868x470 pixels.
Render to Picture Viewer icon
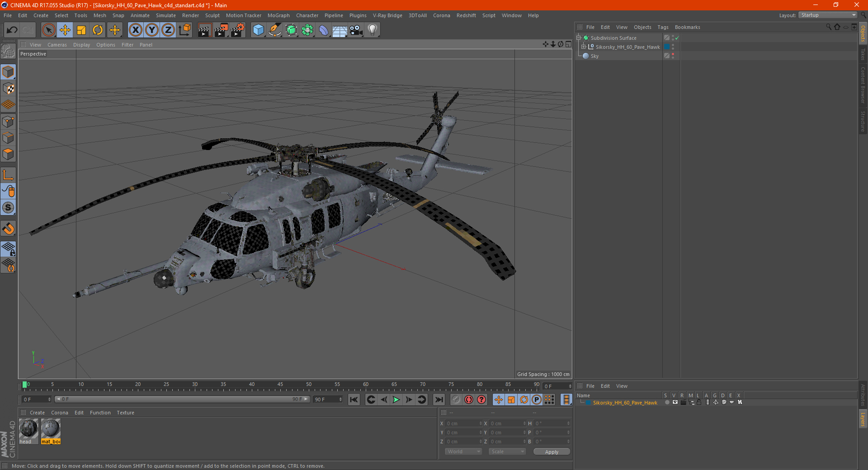(221, 30)
